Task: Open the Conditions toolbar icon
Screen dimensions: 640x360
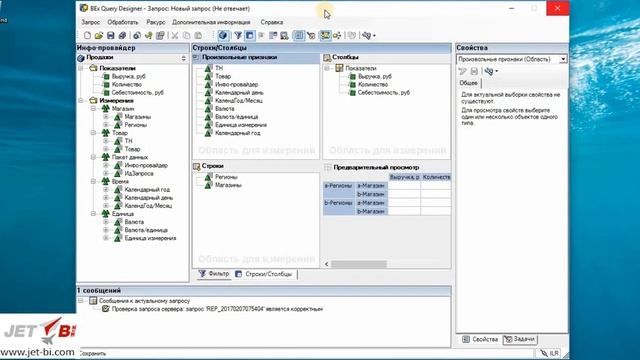Action: [273, 36]
